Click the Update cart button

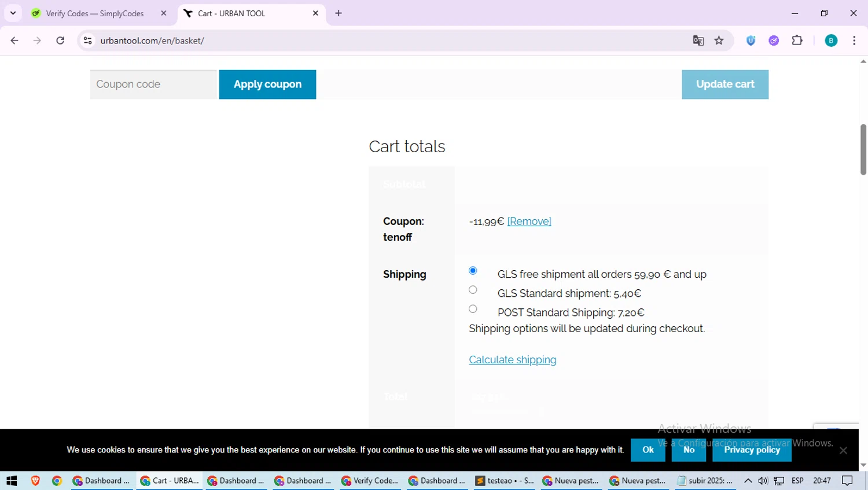(x=725, y=84)
